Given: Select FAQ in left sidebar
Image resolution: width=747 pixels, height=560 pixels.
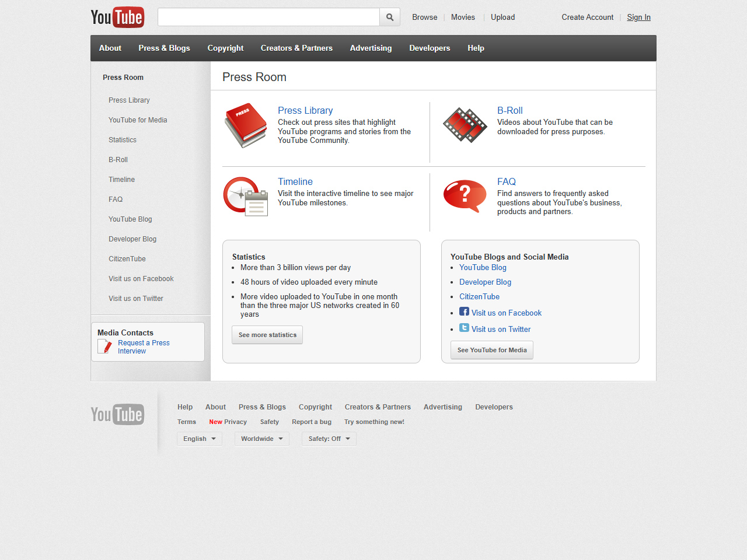Looking at the screenshot, I should coord(116,199).
